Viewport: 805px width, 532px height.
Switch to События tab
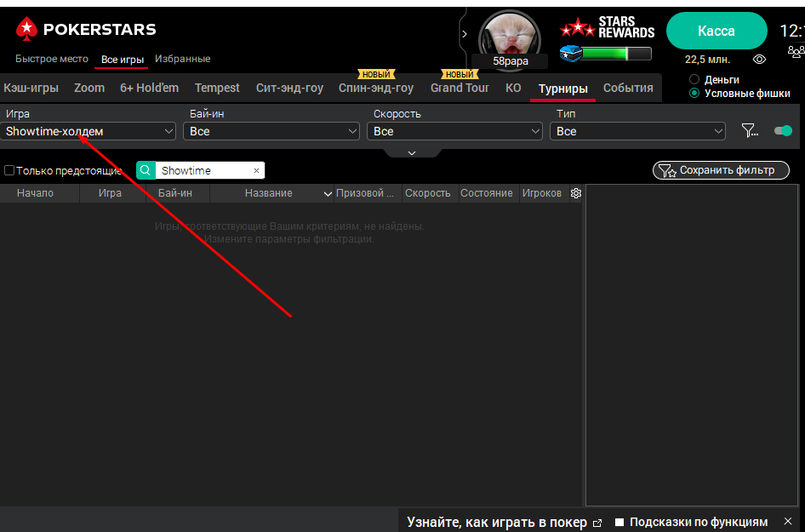pyautogui.click(x=628, y=88)
